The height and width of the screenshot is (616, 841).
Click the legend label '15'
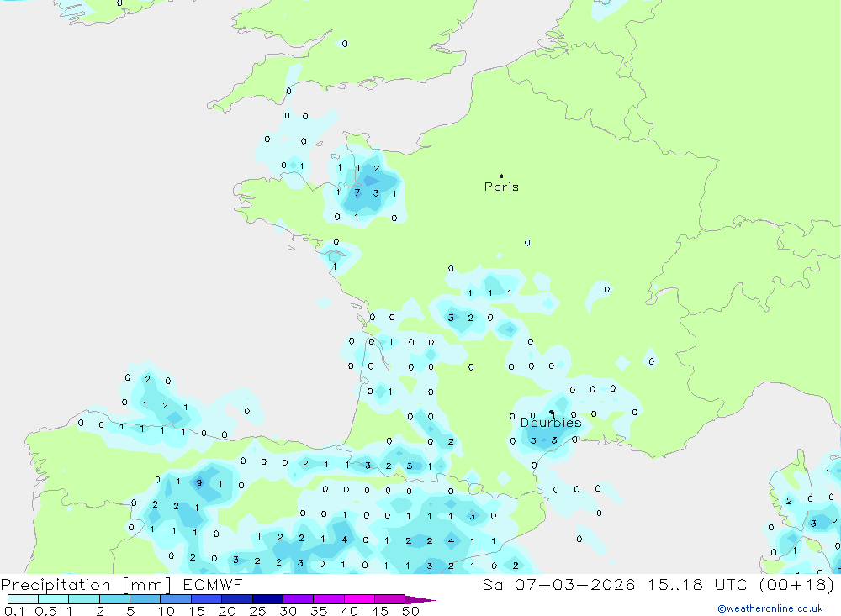196,611
